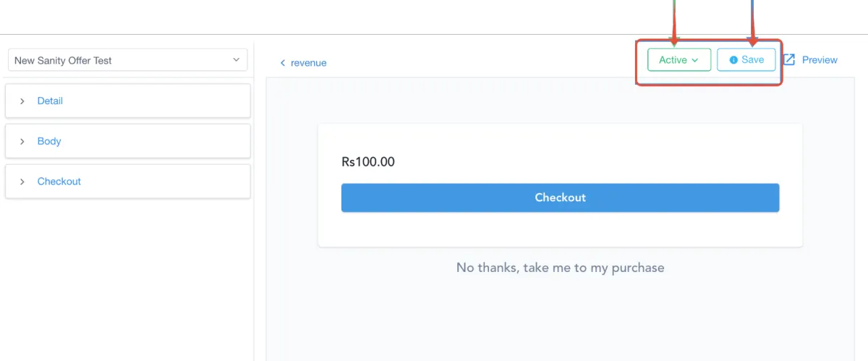Open the Preview link

tap(819, 60)
